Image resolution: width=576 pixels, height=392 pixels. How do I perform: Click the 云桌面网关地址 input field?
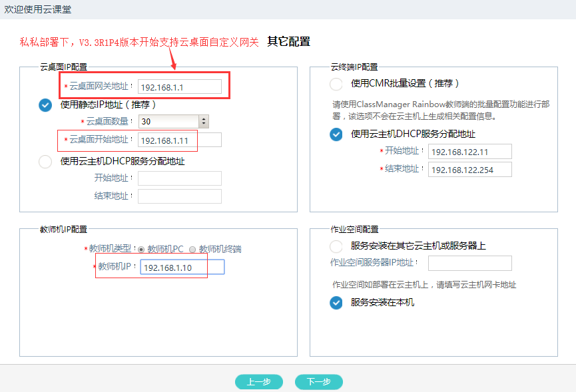pyautogui.click(x=180, y=87)
